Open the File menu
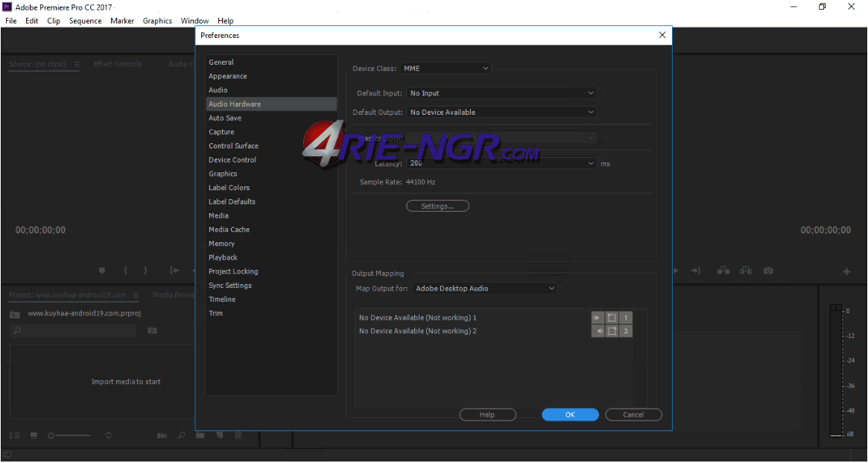 (10, 20)
